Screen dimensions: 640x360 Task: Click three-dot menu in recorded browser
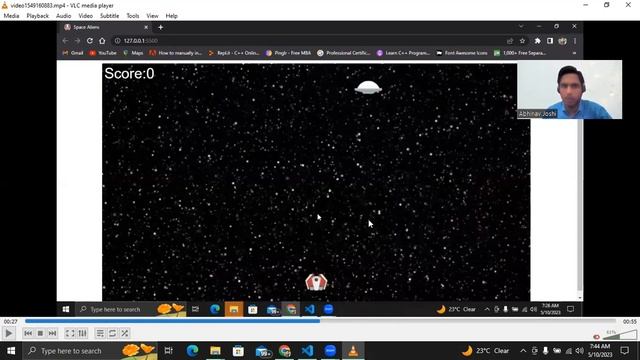click(575, 41)
